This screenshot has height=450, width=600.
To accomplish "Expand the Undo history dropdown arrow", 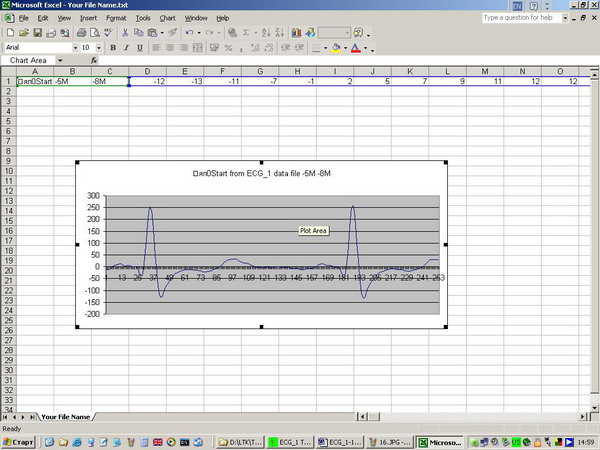I will pos(199,33).
